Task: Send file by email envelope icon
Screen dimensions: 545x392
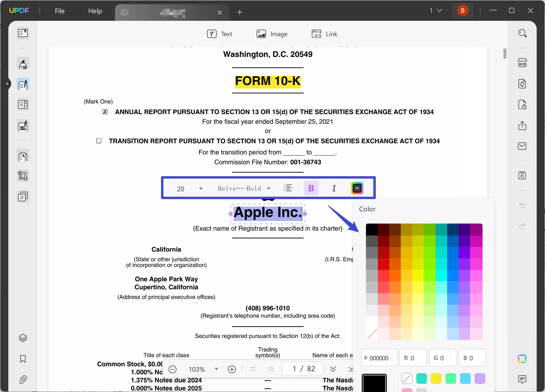Action: pyautogui.click(x=522, y=146)
